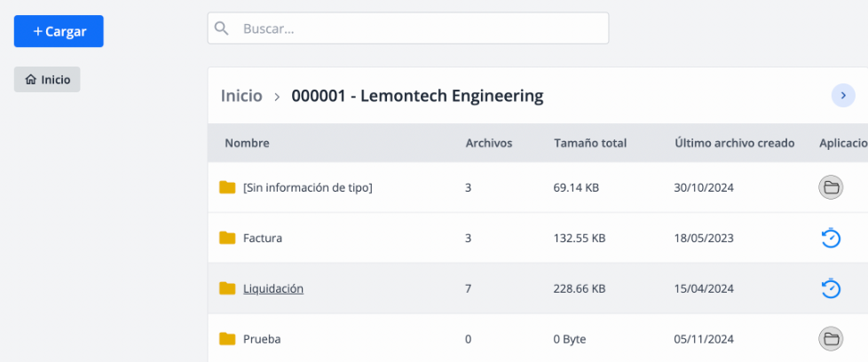Click the Cargar upload button

(59, 31)
